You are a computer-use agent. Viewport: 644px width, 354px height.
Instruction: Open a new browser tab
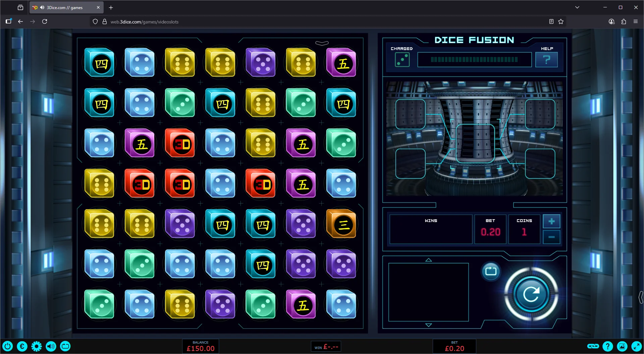tap(111, 7)
